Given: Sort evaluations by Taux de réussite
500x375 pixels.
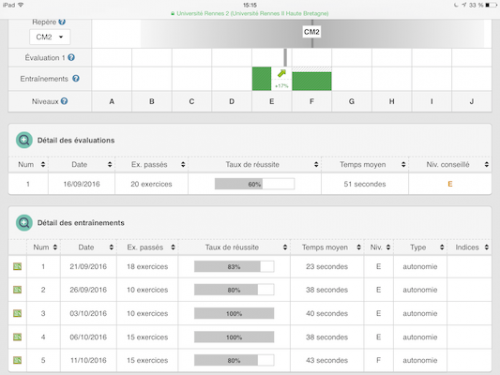Looking at the screenshot, I should (316, 164).
